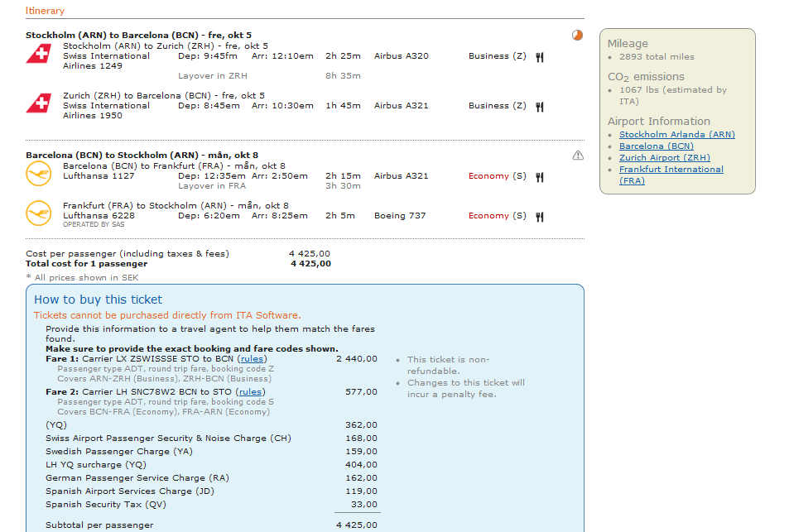The image size is (789, 532).
Task: Click bold total price '4 425,00'
Action: click(x=311, y=263)
